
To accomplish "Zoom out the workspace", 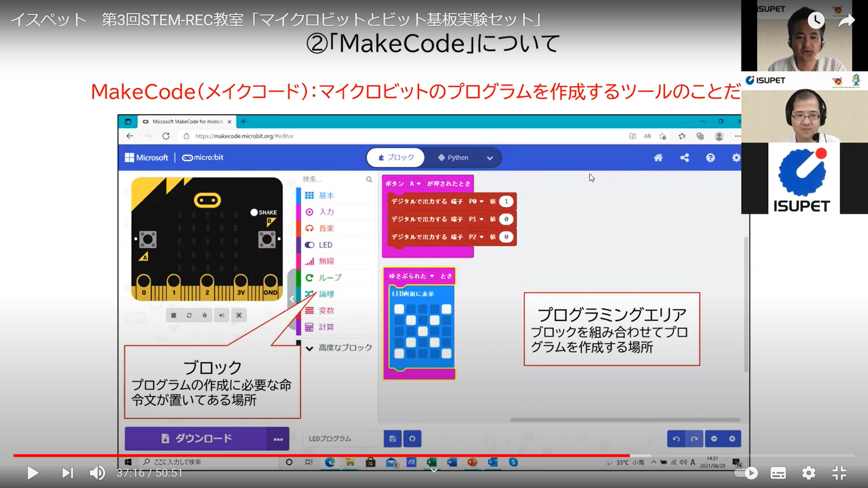I will pos(714,439).
